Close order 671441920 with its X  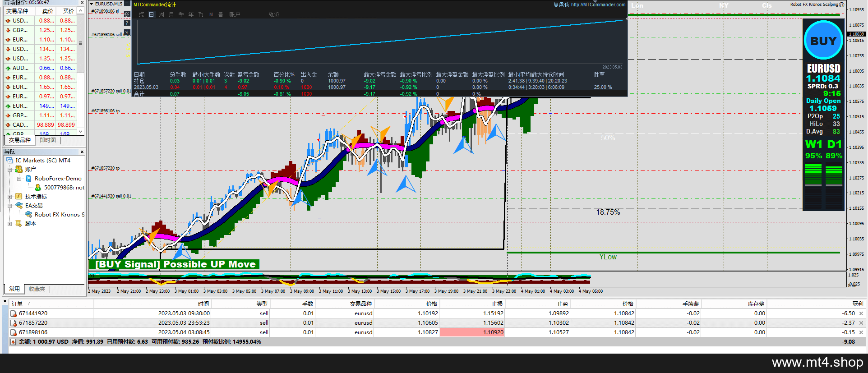[861, 313]
